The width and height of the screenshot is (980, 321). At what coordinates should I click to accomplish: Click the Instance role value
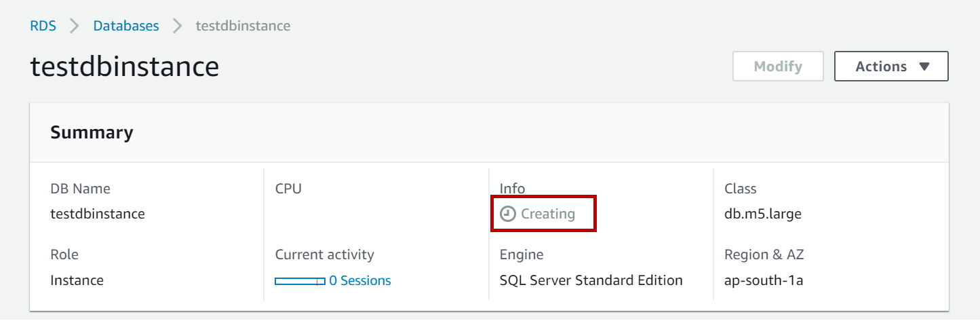pos(77,280)
